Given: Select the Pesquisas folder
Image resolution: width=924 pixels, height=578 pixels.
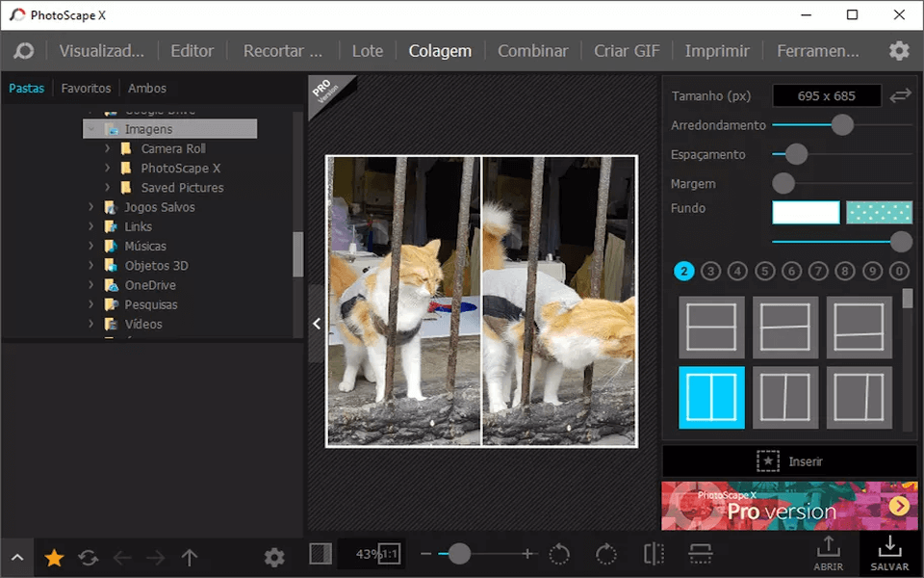Looking at the screenshot, I should point(151,304).
